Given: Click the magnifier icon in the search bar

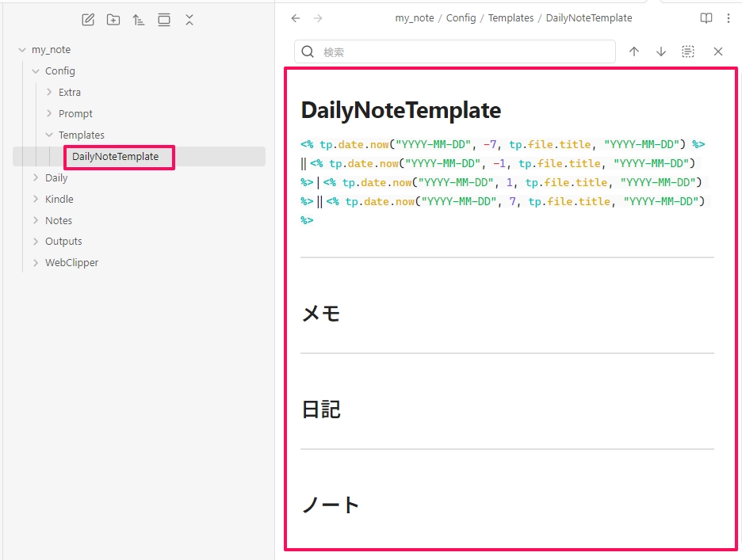Looking at the screenshot, I should click(308, 51).
